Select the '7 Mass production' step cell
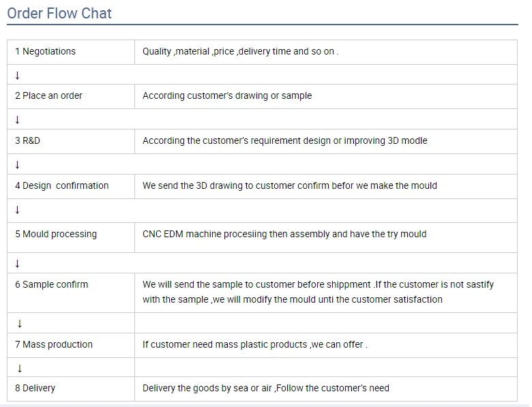The height and width of the screenshot is (407, 532). point(54,345)
